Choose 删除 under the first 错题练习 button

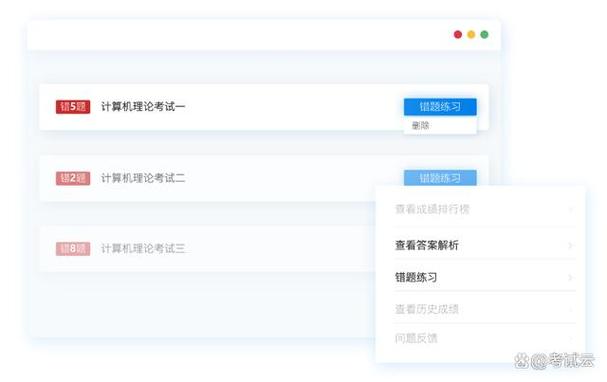coord(420,125)
